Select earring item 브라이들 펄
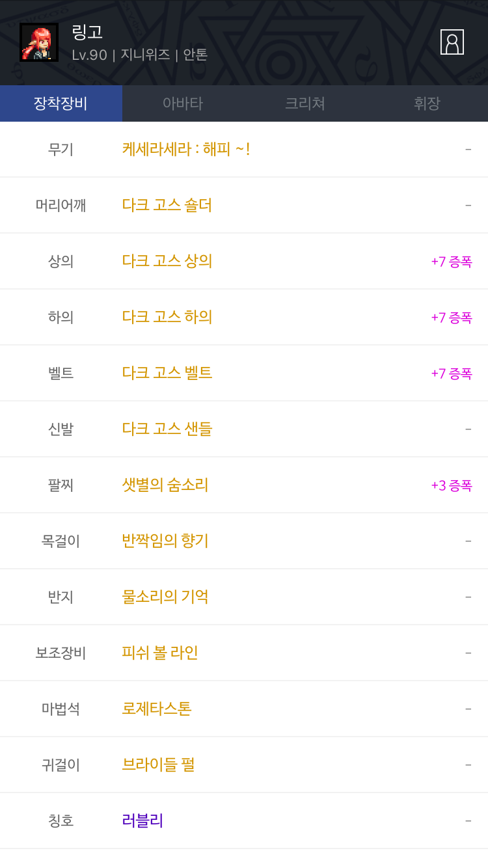This screenshot has height=868, width=488. pos(159,765)
